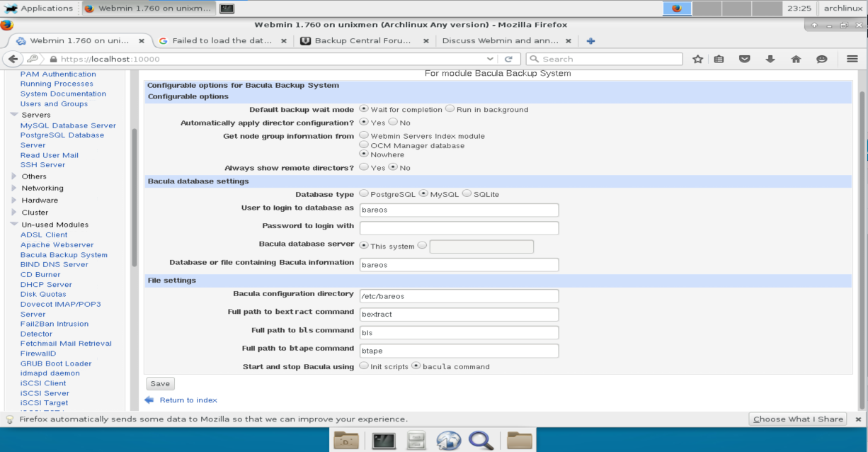The image size is (868, 452).
Task: Launch the terminal emulator from the dock
Action: 383,440
